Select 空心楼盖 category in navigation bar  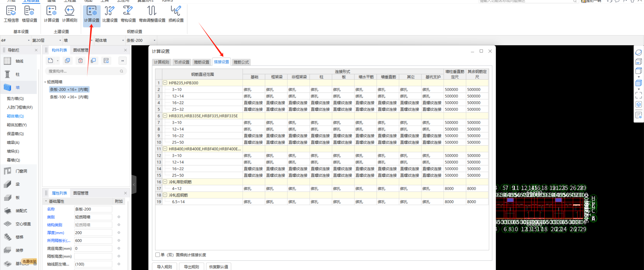(x=19, y=224)
